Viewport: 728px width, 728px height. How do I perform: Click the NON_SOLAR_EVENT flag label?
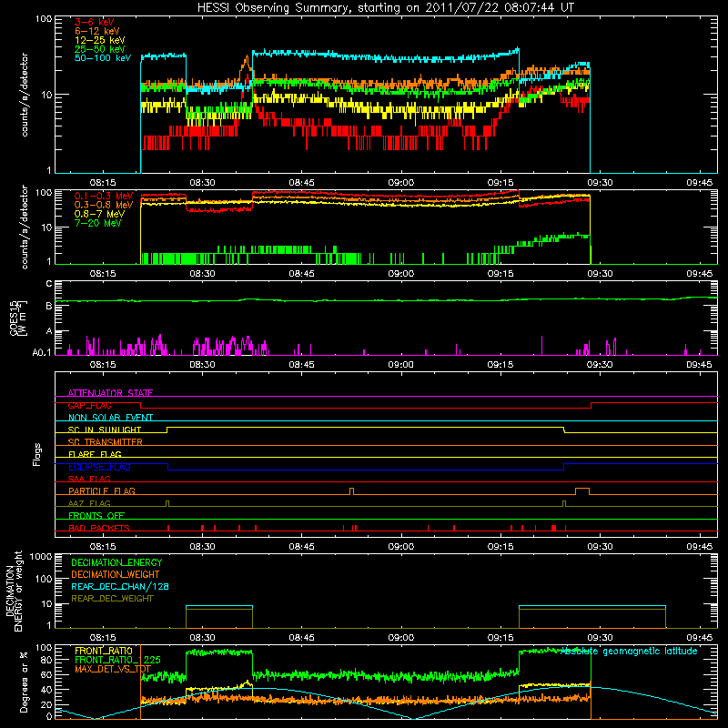click(x=110, y=418)
